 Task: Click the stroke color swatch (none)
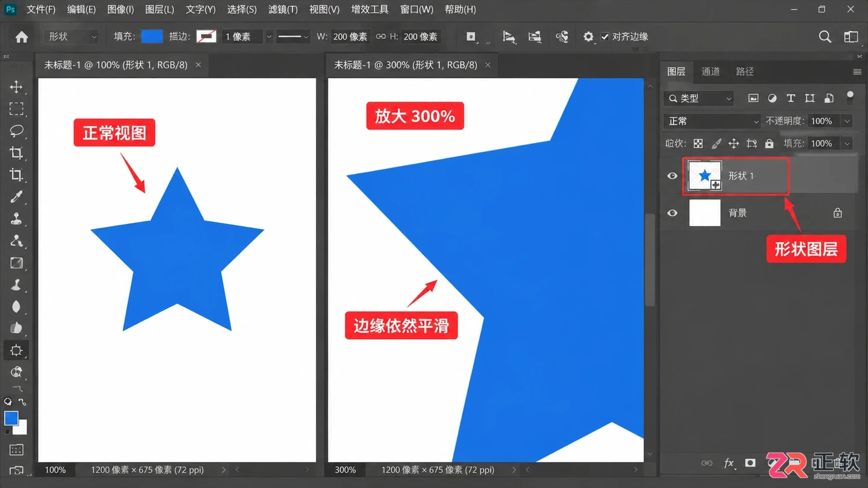pos(206,37)
